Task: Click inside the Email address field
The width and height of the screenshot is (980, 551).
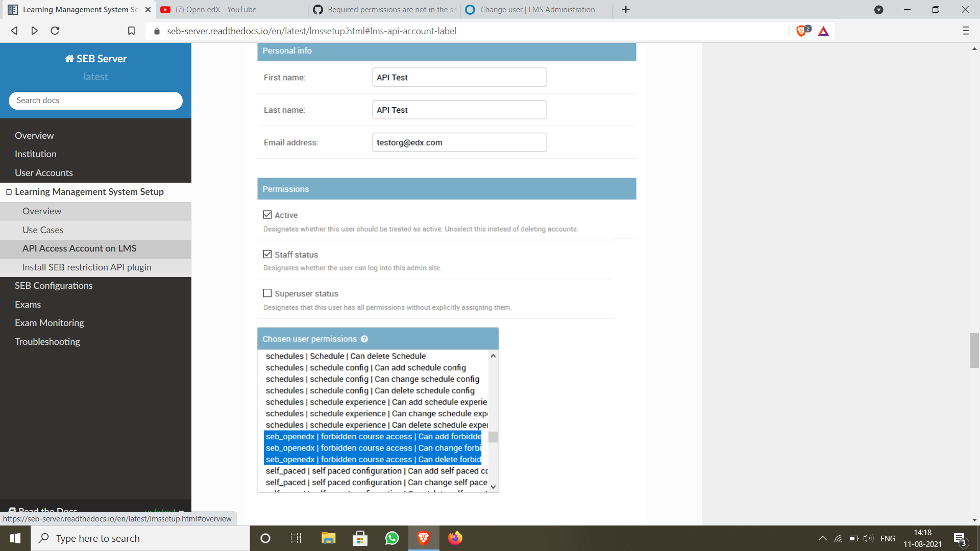Action: pos(458,142)
